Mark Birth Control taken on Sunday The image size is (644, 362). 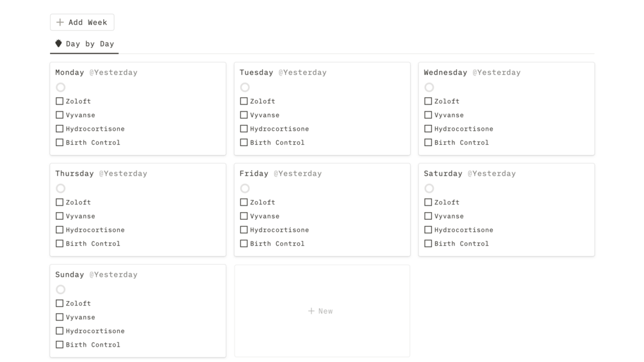[x=60, y=345]
